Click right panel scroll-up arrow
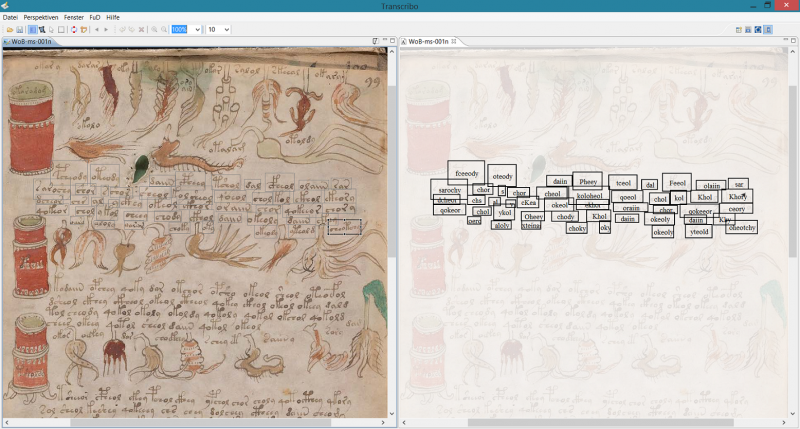The height and width of the screenshot is (429, 800). [x=793, y=52]
